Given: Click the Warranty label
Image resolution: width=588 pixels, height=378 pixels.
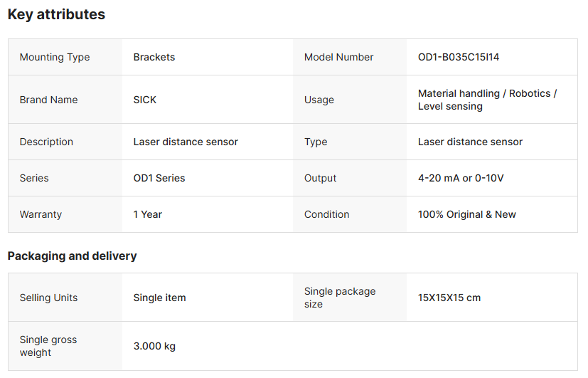Looking at the screenshot, I should point(41,214).
